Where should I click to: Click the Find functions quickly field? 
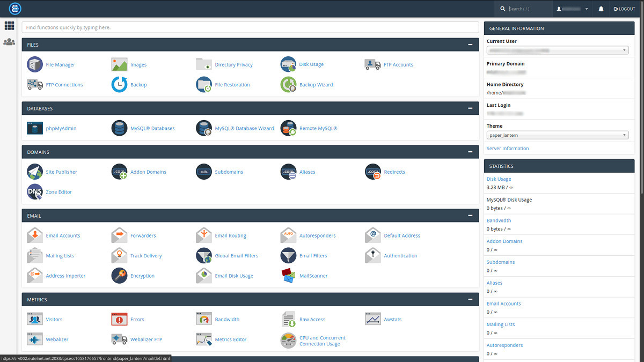click(250, 27)
